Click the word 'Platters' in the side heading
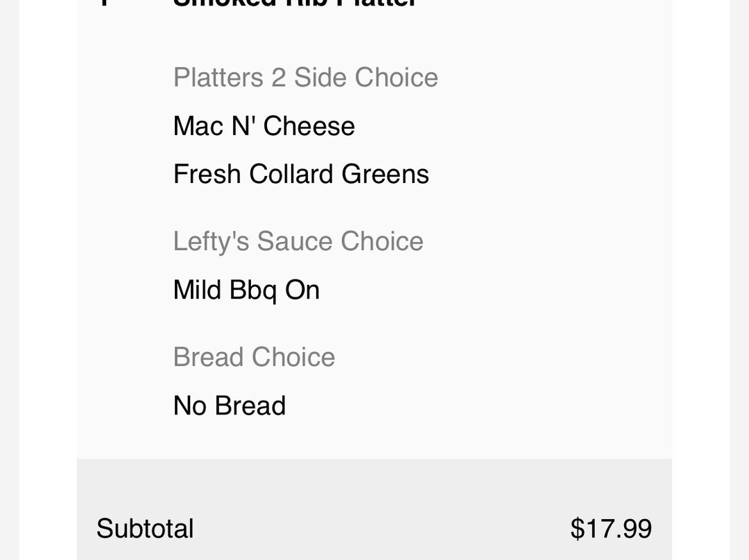 tap(218, 78)
